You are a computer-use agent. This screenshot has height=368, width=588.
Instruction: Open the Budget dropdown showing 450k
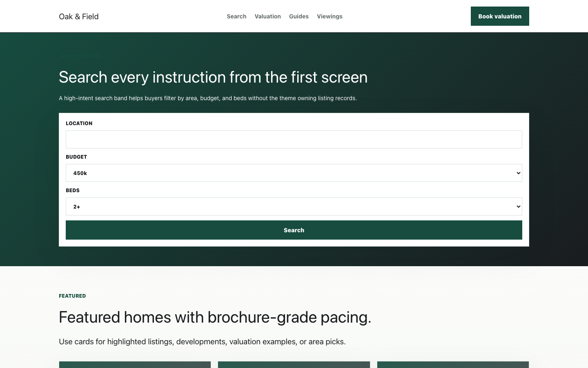tap(294, 173)
